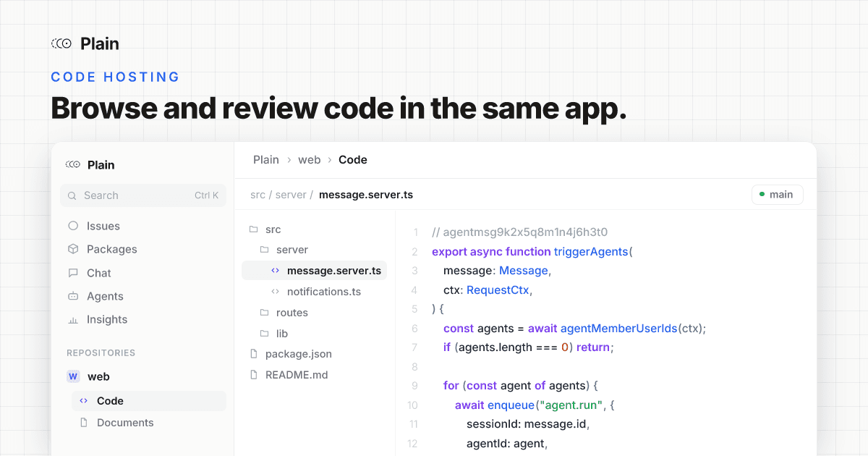The height and width of the screenshot is (456, 868).
Task: Click the routes folder icon
Action: point(264,313)
